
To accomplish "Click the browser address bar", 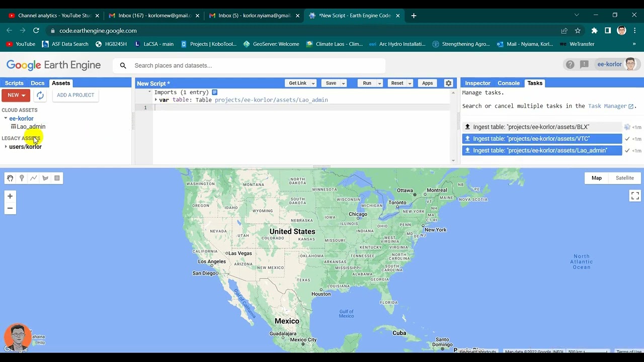I will [x=302, y=31].
